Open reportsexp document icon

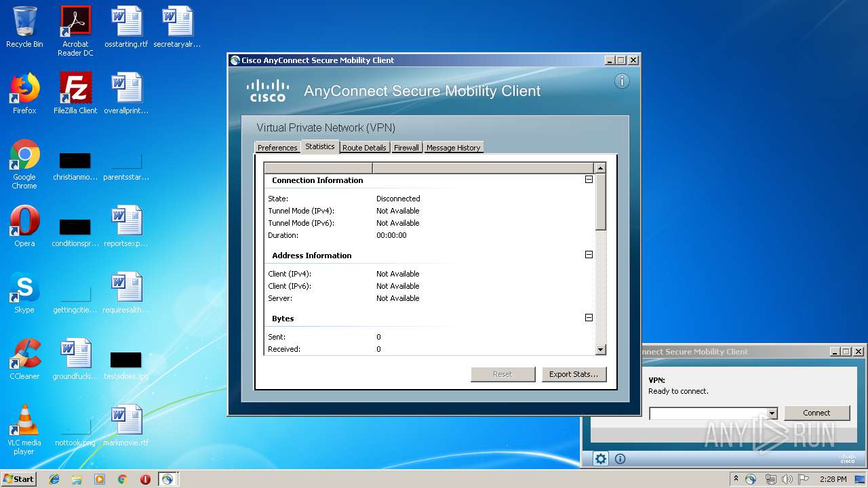(x=126, y=226)
